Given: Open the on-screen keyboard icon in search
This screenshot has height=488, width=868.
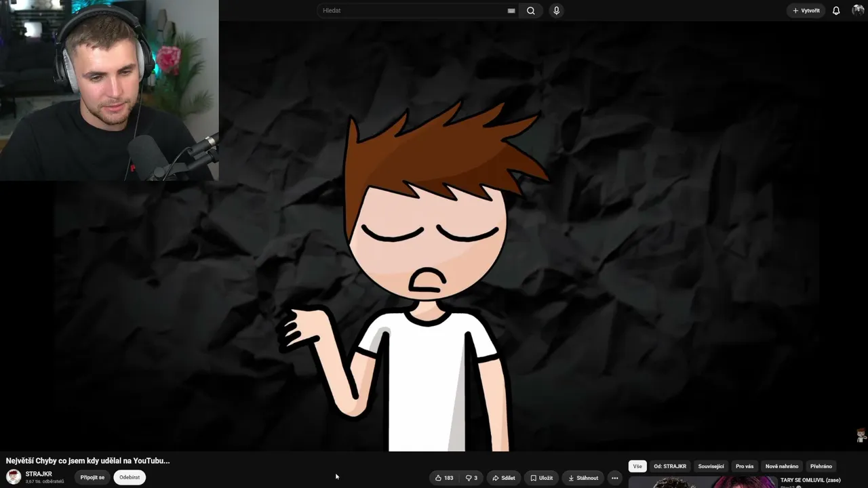Looking at the screenshot, I should coord(511,11).
